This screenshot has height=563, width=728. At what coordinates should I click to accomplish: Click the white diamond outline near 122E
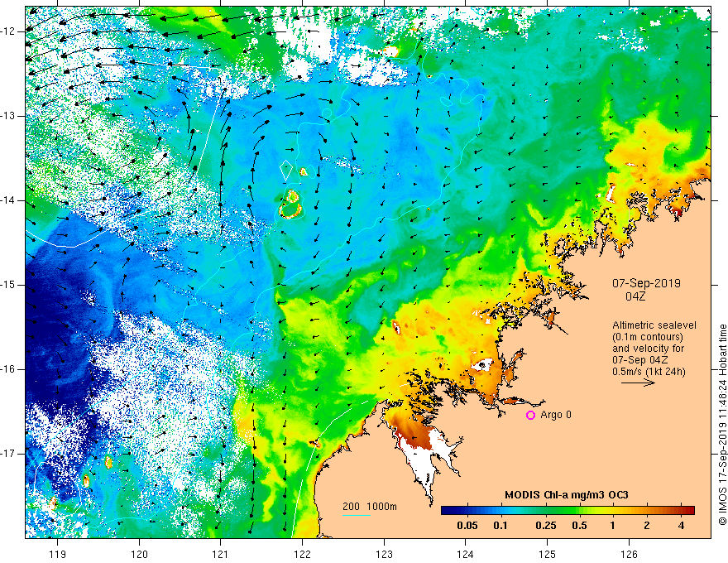pos(286,171)
